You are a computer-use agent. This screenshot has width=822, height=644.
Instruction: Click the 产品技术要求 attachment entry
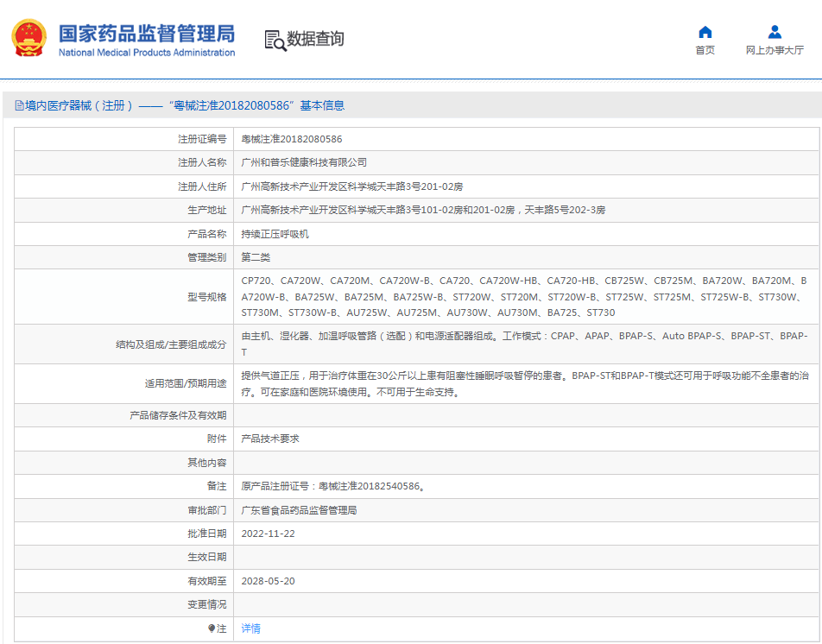tap(269, 438)
